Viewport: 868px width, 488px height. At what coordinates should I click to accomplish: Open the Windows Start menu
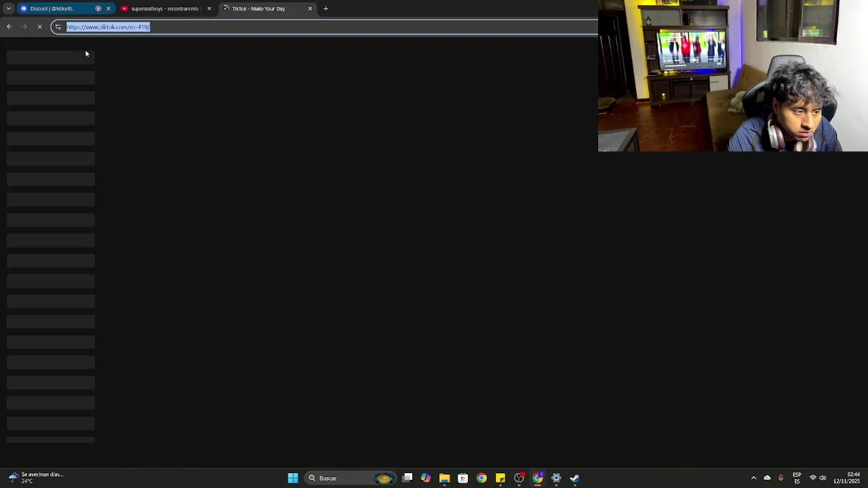[x=293, y=479]
